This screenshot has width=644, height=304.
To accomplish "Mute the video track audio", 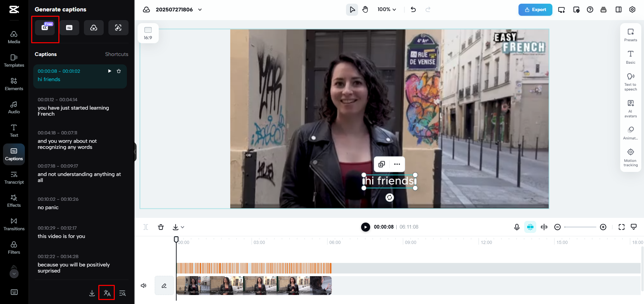I will (144, 286).
